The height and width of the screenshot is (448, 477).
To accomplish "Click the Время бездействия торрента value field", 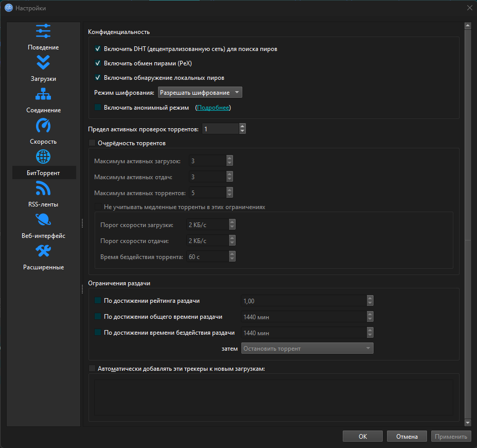I will click(208, 256).
